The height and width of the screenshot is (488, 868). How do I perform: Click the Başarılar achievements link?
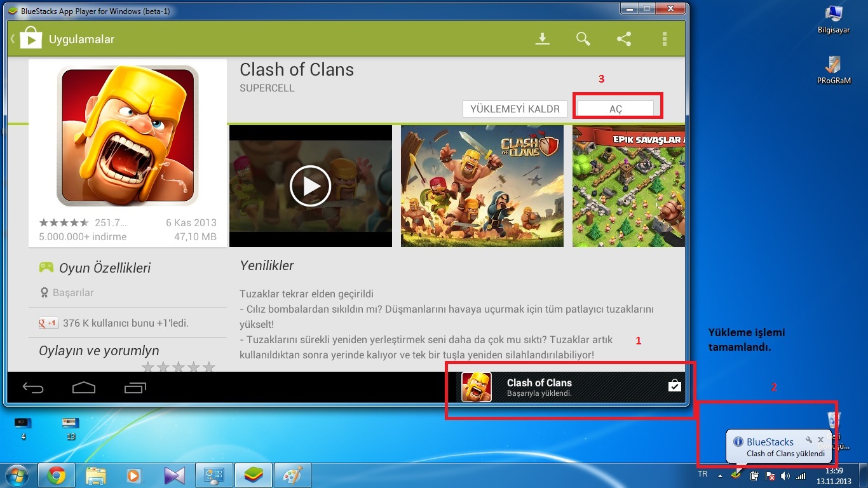(x=67, y=293)
